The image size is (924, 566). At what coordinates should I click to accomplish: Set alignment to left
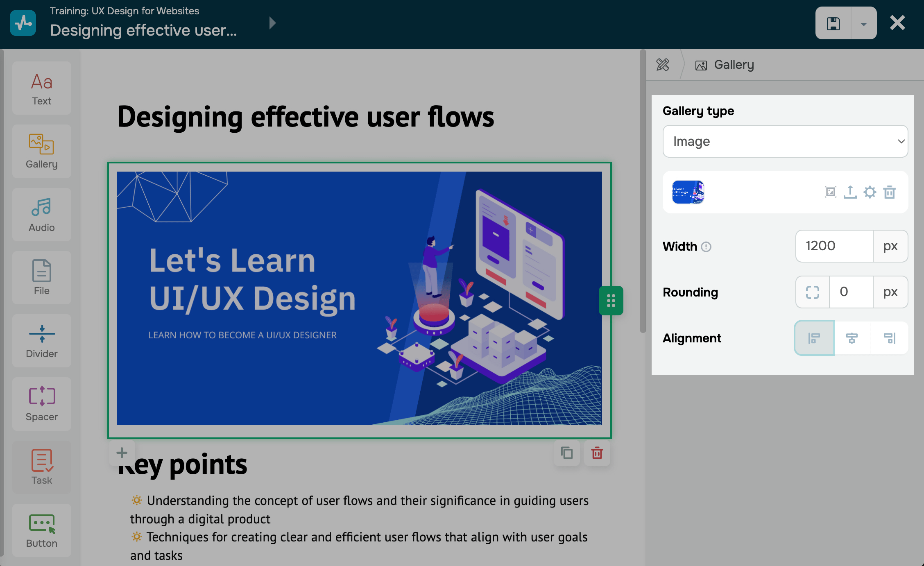814,338
